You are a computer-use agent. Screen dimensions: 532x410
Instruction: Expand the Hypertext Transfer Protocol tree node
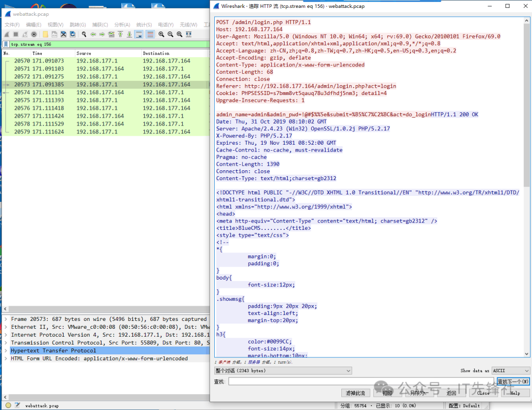coord(6,351)
